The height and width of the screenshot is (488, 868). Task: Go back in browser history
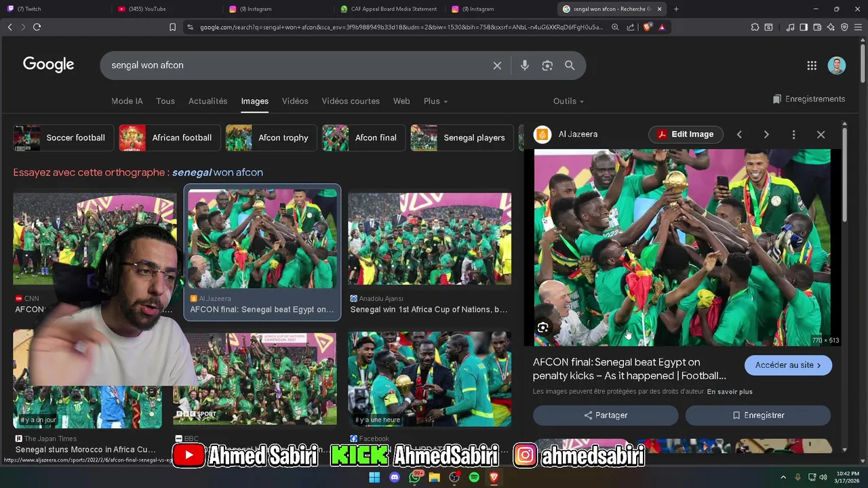coord(9,27)
